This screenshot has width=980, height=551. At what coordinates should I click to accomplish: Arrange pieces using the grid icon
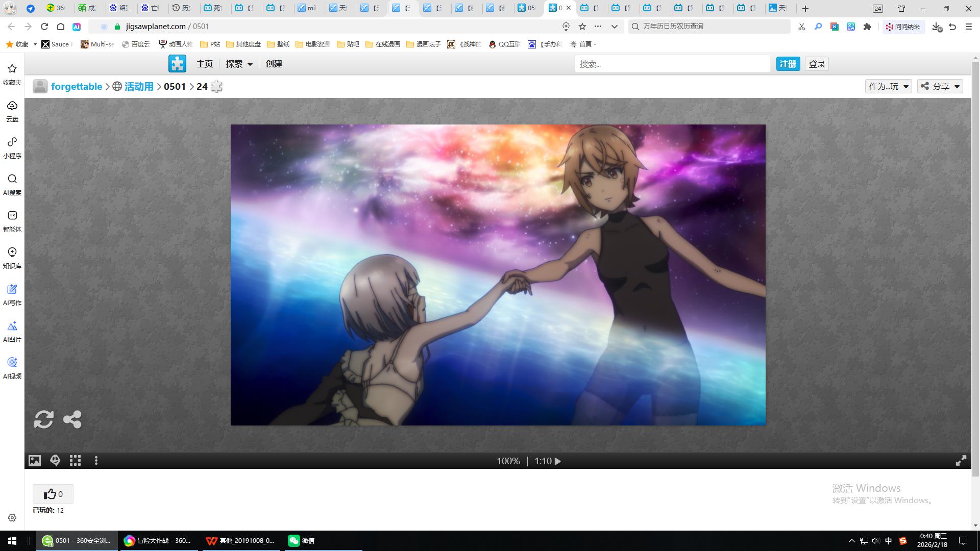click(x=76, y=461)
